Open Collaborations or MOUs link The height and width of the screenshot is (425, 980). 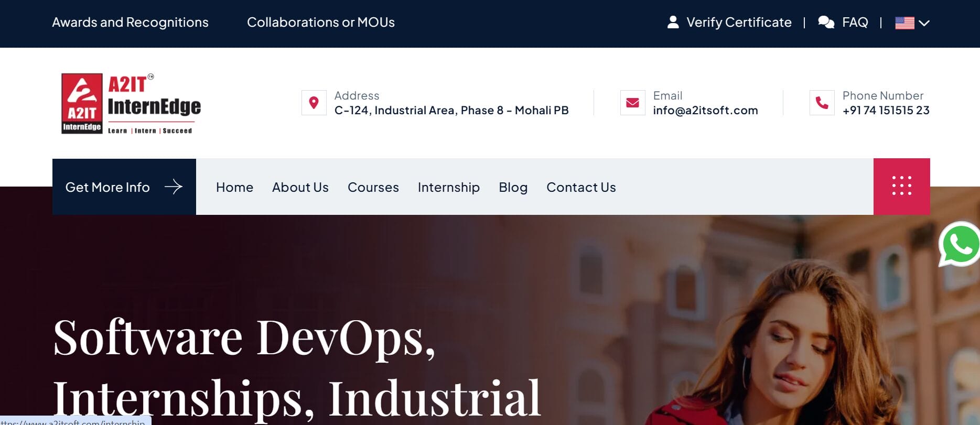pos(320,22)
